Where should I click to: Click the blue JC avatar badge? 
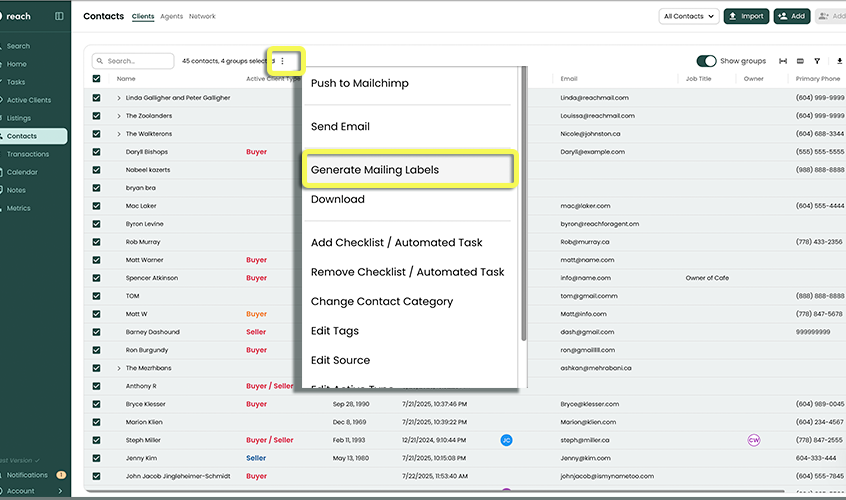click(506, 440)
